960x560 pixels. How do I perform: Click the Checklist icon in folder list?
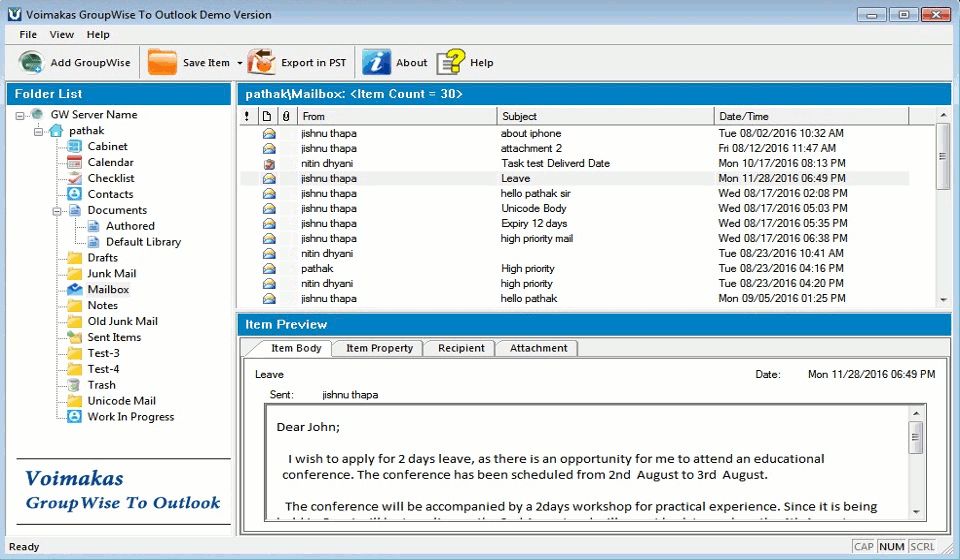click(x=75, y=178)
